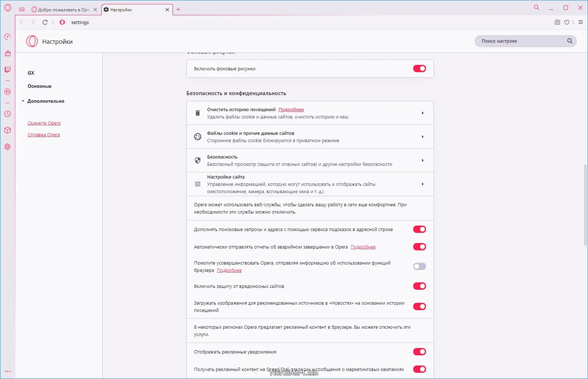Viewport: 588px width, 379px height.
Task: Expand Файлы cookie и прочие данные arrow
Action: [423, 137]
